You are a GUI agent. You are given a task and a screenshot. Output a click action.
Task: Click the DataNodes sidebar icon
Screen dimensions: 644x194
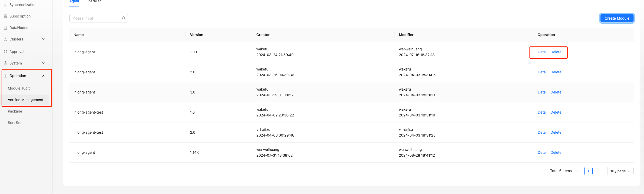(x=5, y=28)
